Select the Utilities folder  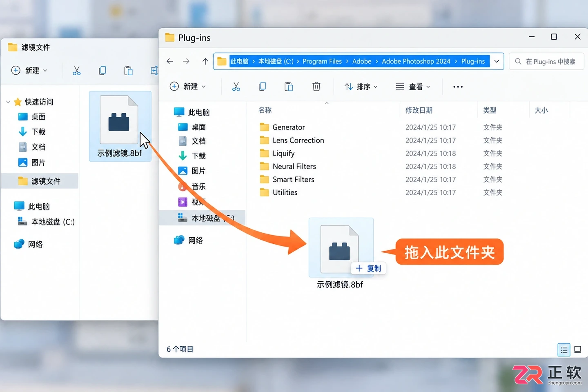point(285,193)
